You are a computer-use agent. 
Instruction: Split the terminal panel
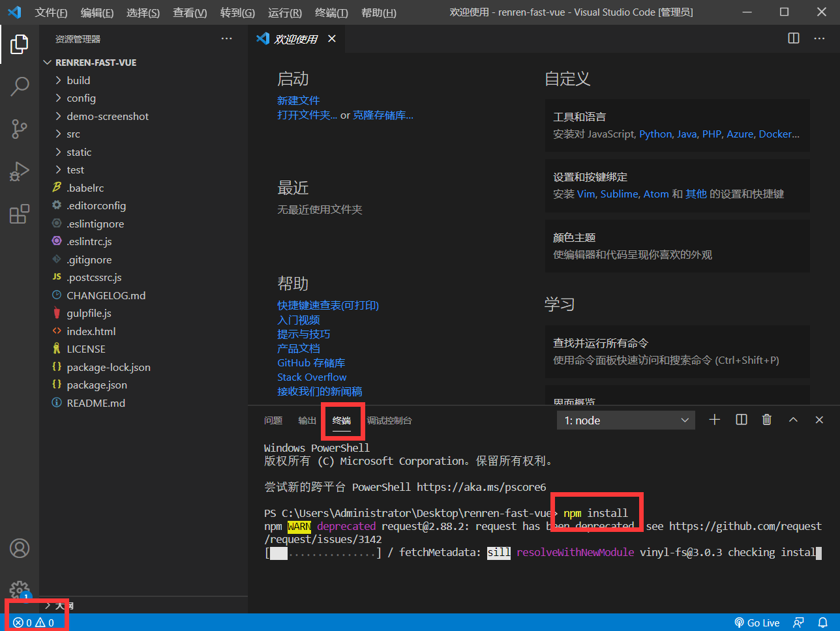pos(742,420)
